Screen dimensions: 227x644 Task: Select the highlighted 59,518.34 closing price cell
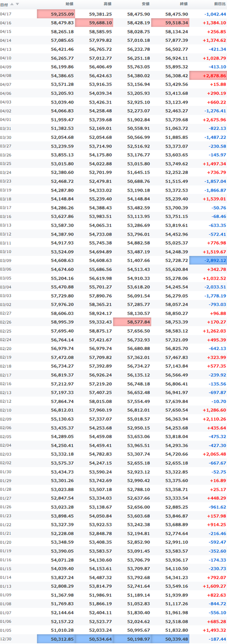pos(170,23)
